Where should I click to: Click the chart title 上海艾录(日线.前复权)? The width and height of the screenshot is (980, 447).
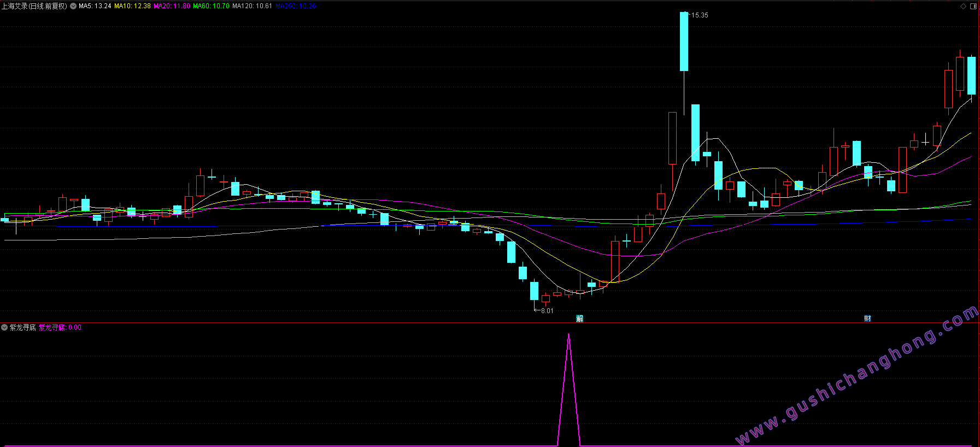(x=34, y=6)
